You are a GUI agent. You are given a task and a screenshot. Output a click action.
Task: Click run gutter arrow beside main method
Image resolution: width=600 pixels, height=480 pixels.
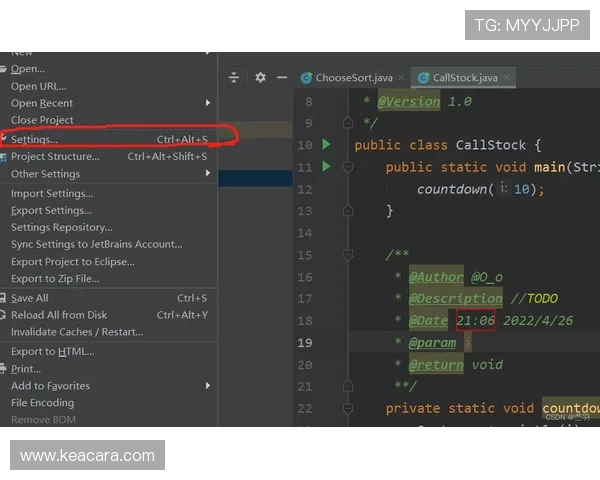pos(326,167)
